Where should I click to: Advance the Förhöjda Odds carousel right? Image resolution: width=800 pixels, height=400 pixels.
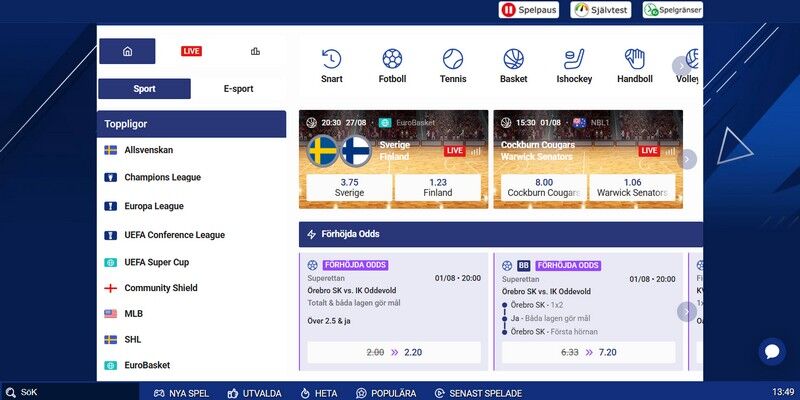click(x=687, y=311)
